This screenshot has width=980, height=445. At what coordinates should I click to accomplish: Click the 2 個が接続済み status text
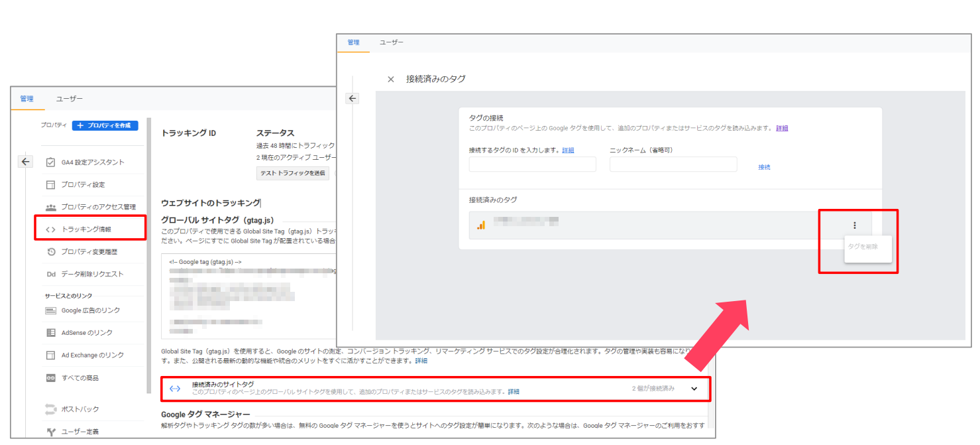(653, 389)
